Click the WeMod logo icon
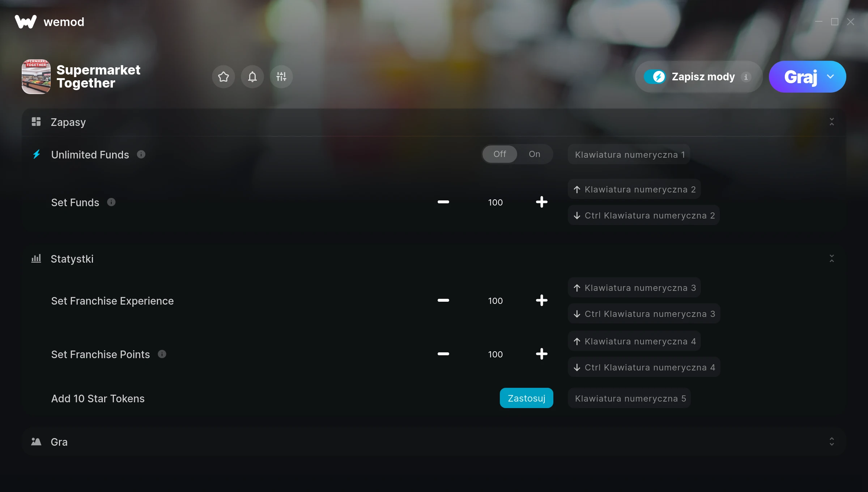 [x=26, y=22]
